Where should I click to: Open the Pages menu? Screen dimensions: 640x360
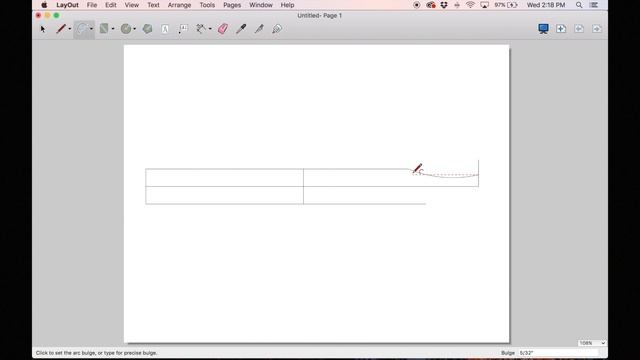pyautogui.click(x=232, y=5)
